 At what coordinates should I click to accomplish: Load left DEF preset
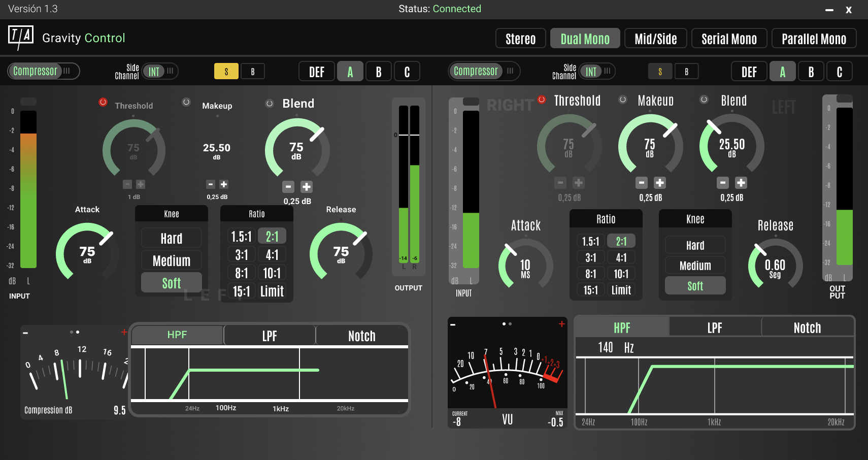[317, 72]
